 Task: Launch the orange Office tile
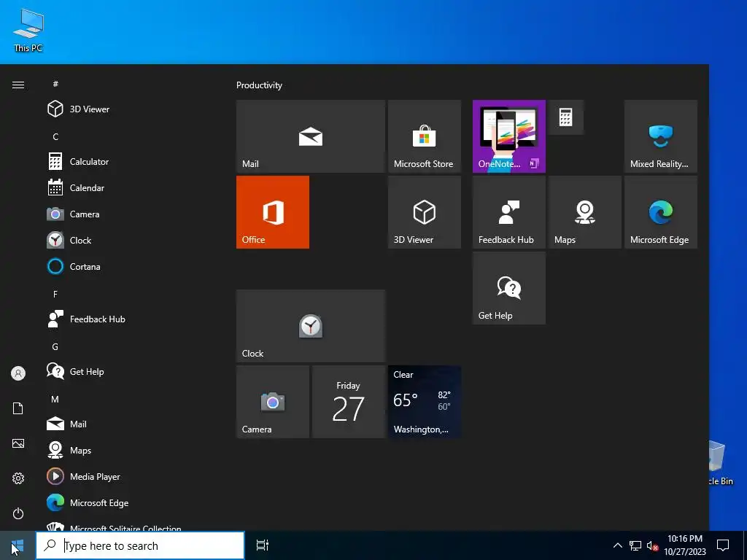[273, 212]
